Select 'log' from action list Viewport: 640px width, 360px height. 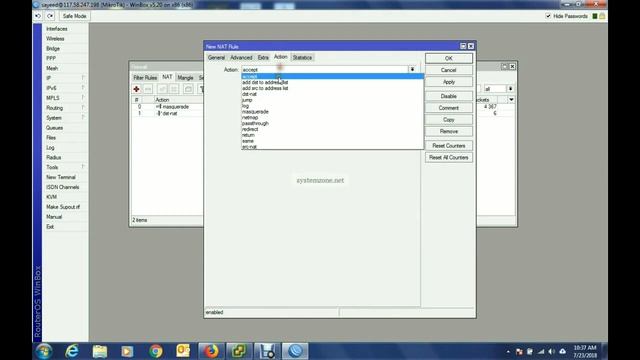(x=245, y=106)
